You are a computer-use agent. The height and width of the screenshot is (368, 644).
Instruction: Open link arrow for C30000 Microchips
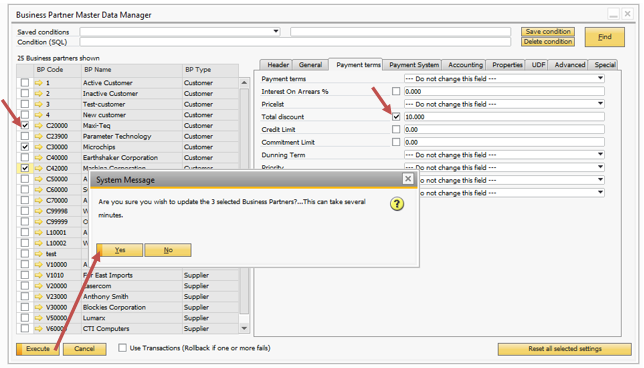(39, 147)
